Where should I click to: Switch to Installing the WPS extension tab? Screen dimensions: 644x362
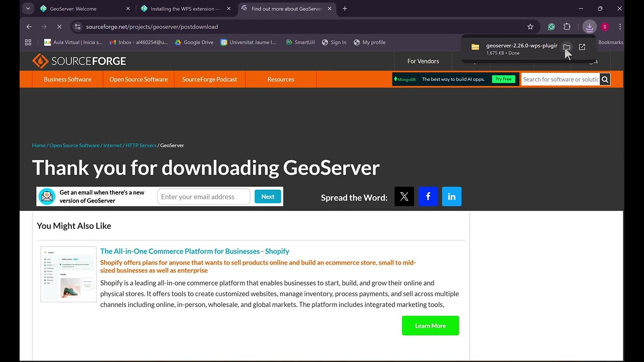pos(185,9)
